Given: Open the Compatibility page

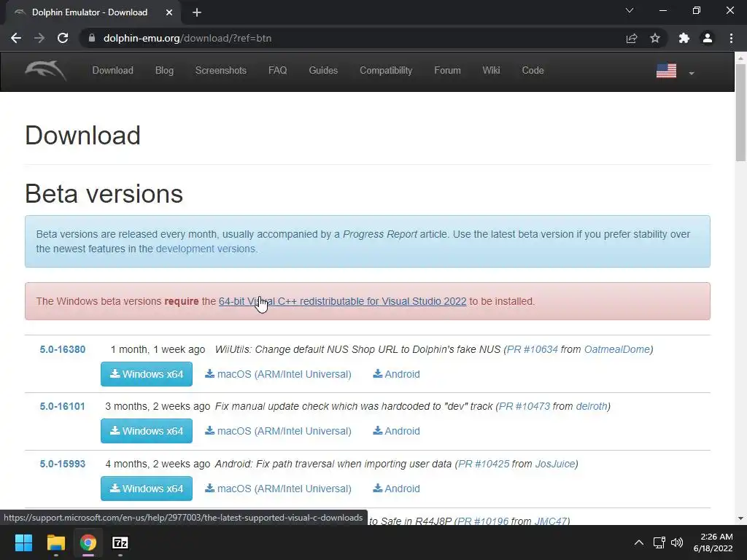Looking at the screenshot, I should pyautogui.click(x=386, y=71).
